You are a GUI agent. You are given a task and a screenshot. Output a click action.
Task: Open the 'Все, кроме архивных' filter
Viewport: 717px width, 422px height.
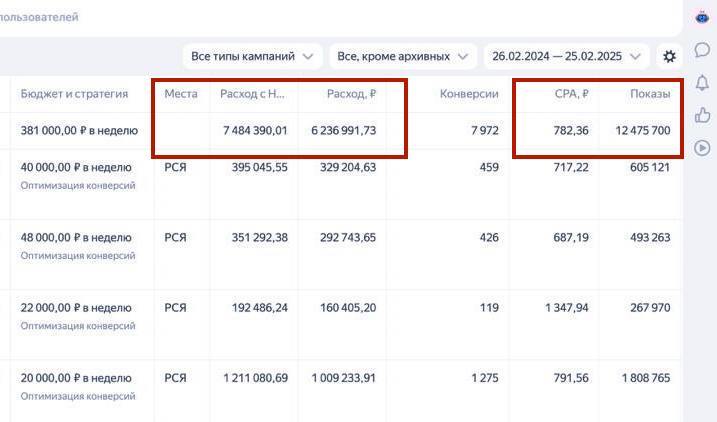tap(403, 57)
